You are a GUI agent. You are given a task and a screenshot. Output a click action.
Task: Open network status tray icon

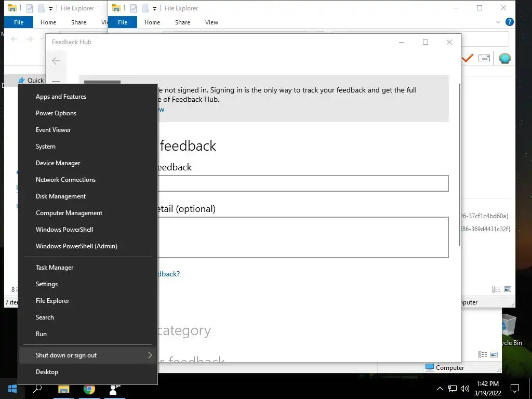tap(453, 389)
